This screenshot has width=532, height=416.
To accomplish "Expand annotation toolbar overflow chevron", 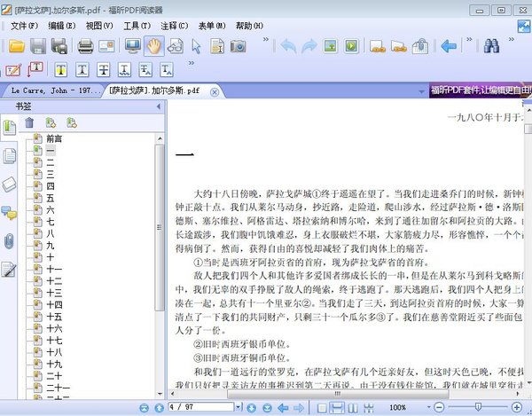I will (192, 63).
